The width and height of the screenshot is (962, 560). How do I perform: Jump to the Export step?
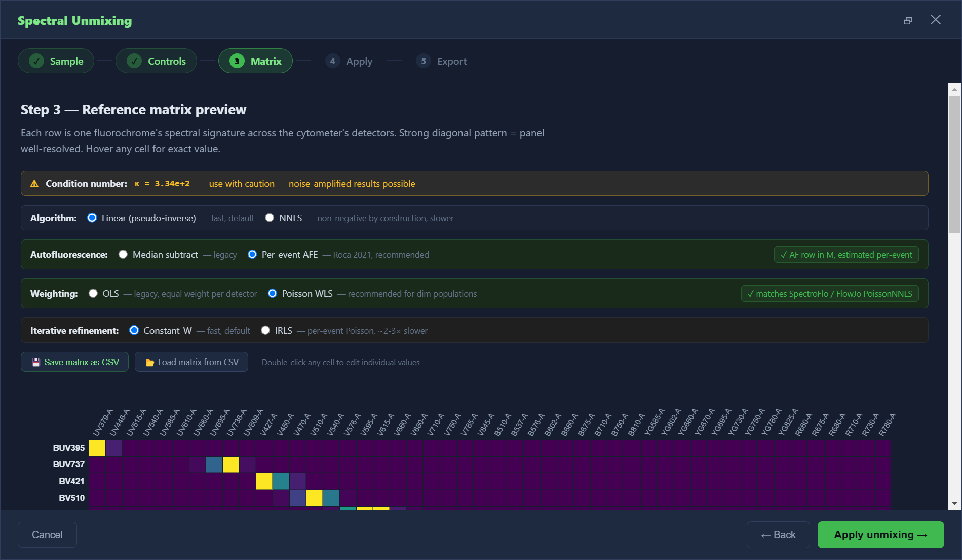[441, 61]
